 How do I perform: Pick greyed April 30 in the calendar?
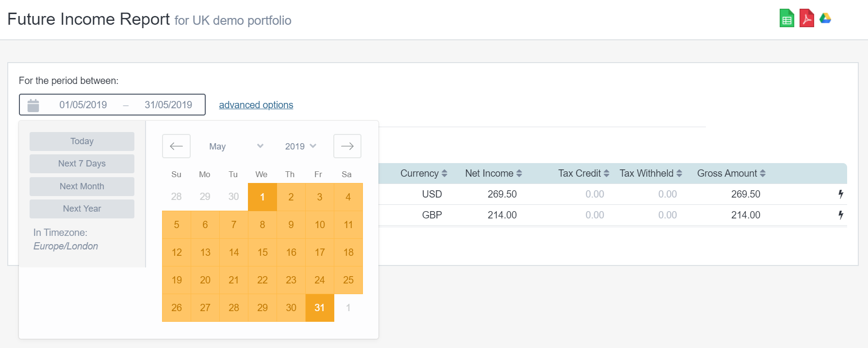234,197
